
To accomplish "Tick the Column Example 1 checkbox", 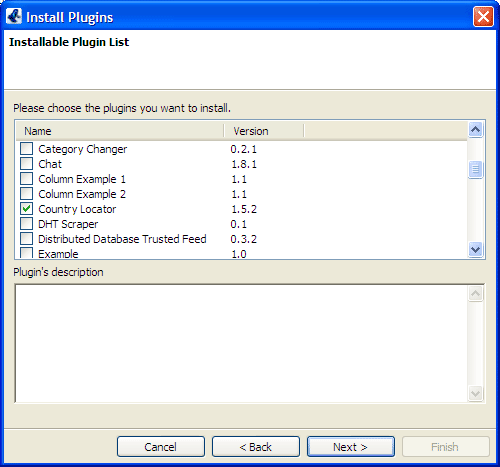I will [x=26, y=179].
